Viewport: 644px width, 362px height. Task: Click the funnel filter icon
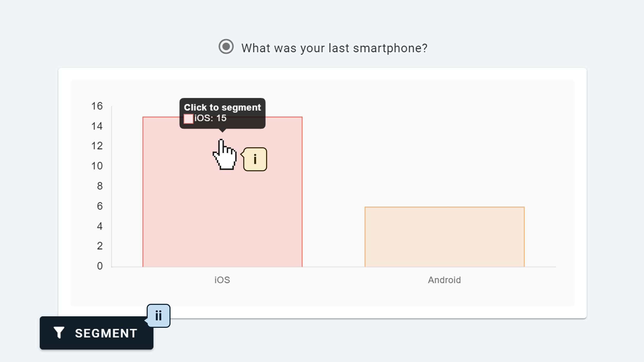pyautogui.click(x=59, y=333)
